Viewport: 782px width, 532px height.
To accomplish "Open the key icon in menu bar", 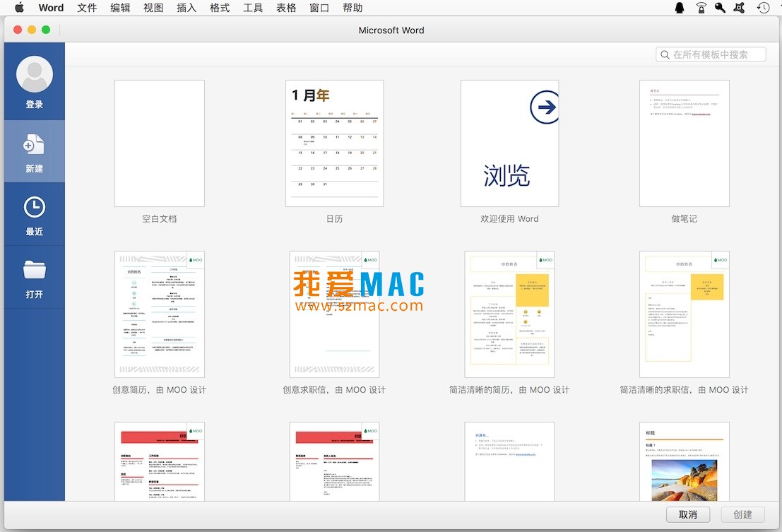I will 720,8.
